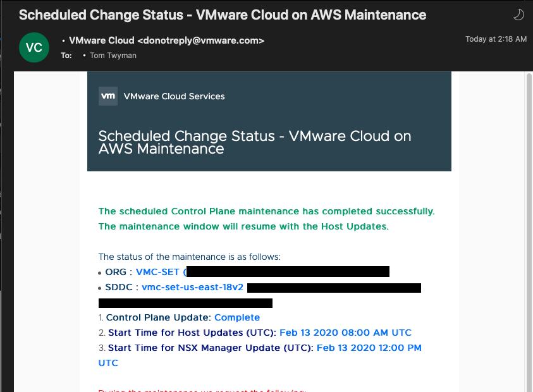
Task: Click the VMware Cloud Services banner text
Action: pyautogui.click(x=174, y=96)
